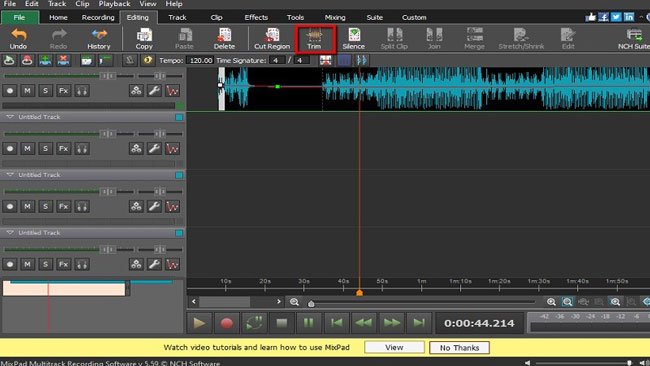The height and width of the screenshot is (366, 650).
Task: Switch to the Mixing ribbon tab
Action: (335, 17)
